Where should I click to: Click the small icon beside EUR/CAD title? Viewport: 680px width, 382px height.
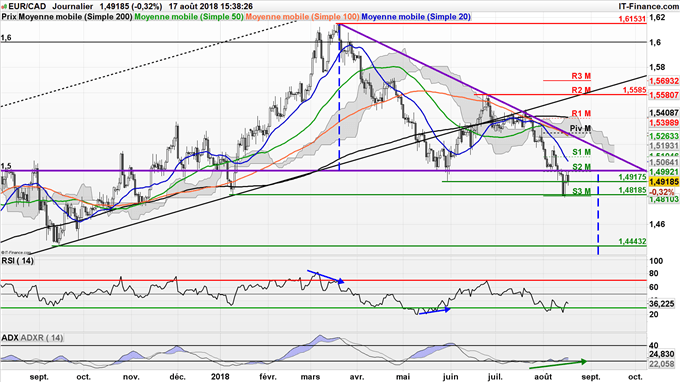[x=5, y=7]
